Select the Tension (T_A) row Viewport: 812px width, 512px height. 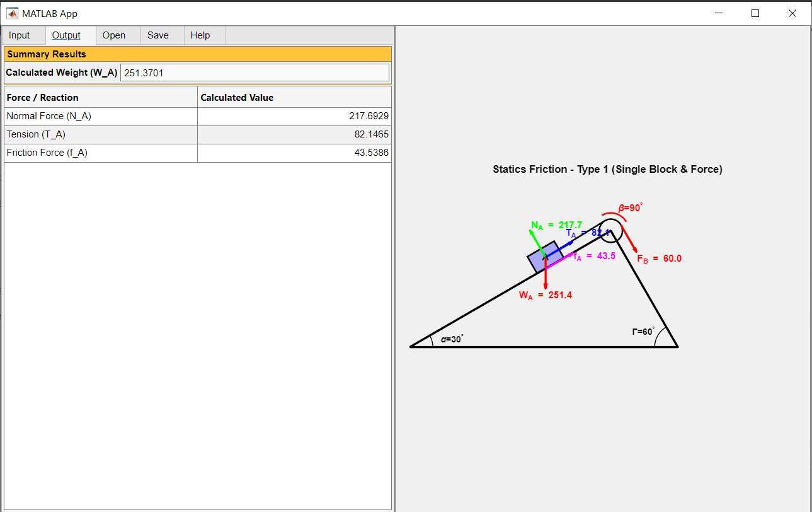[198, 135]
